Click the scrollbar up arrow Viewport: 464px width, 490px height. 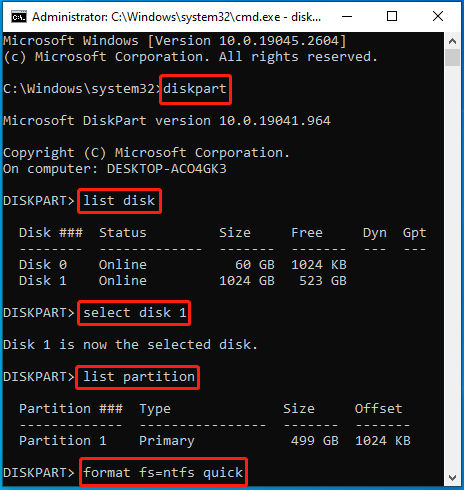pyautogui.click(x=452, y=41)
